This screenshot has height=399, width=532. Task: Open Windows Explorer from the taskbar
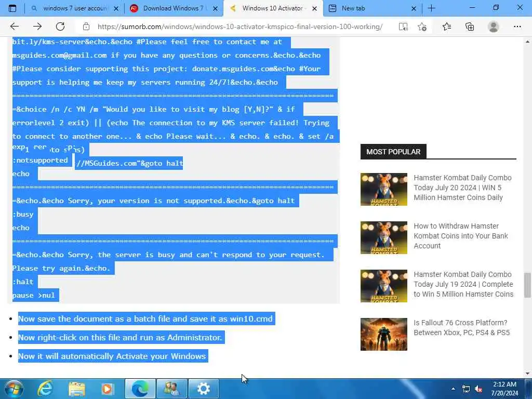tap(77, 389)
